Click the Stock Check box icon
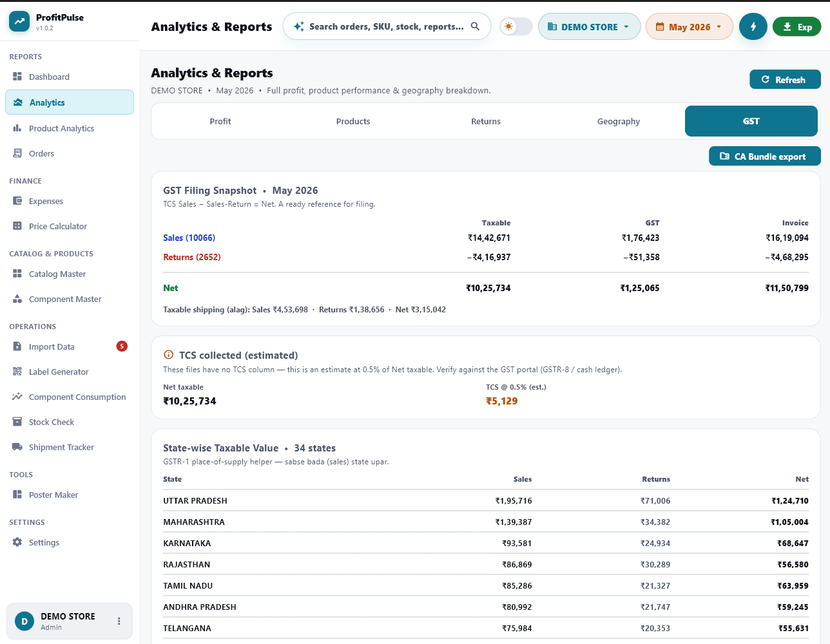The height and width of the screenshot is (644, 830). [x=17, y=422]
